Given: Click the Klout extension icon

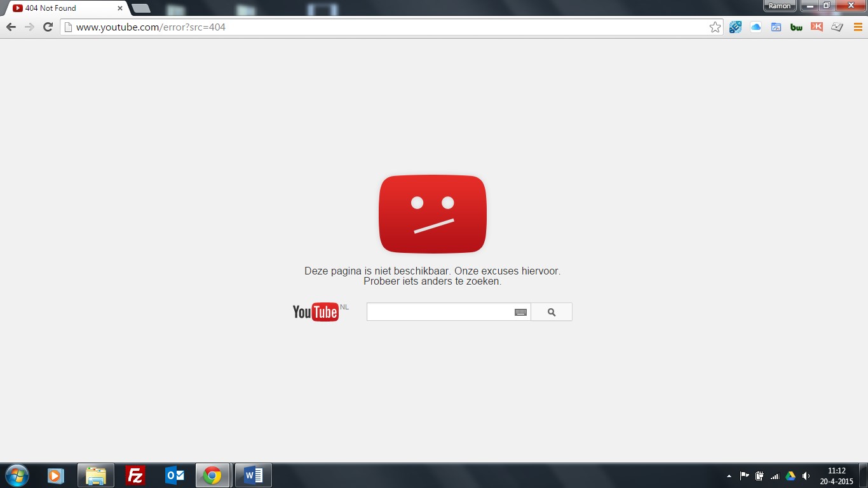Looking at the screenshot, I should pyautogui.click(x=817, y=27).
